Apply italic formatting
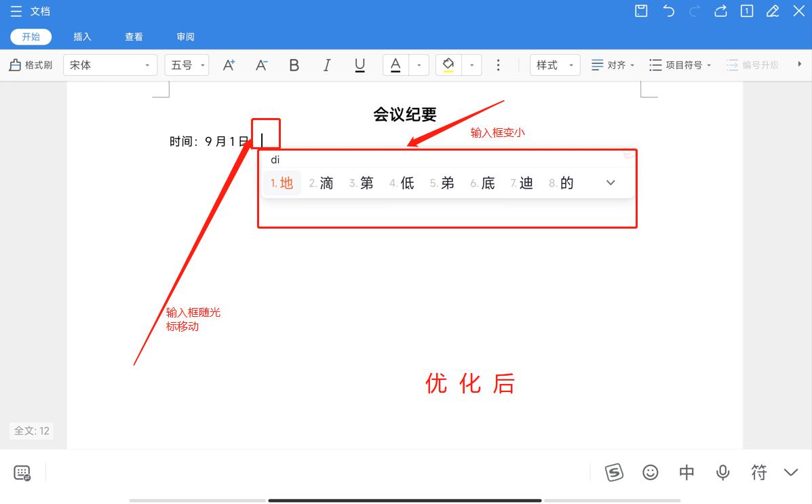 pos(326,64)
